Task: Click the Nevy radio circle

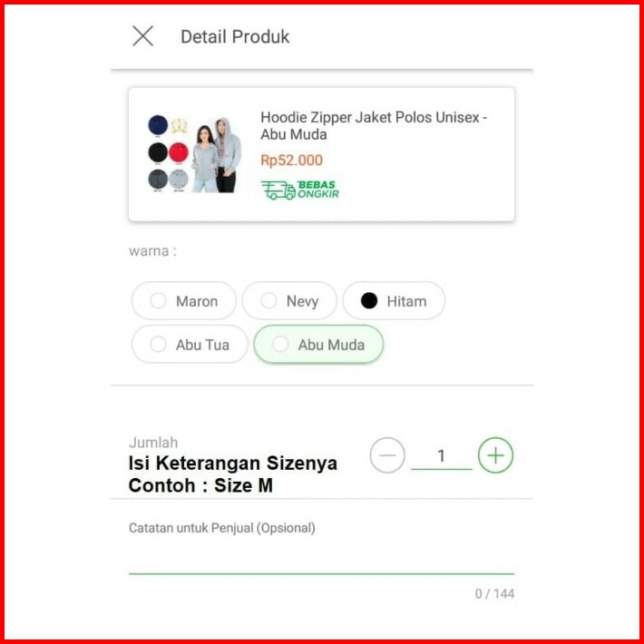Action: point(268,300)
